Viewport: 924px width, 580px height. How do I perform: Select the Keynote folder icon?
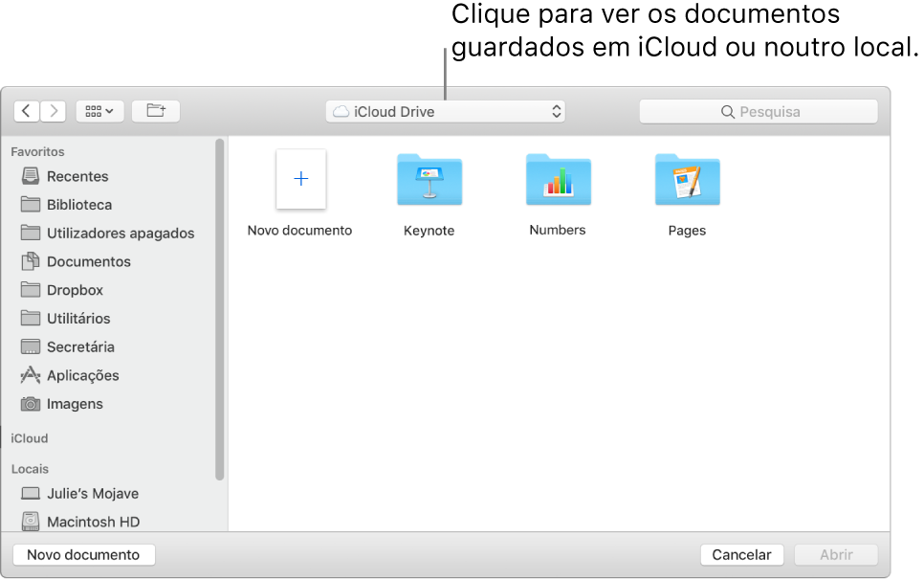point(429,179)
